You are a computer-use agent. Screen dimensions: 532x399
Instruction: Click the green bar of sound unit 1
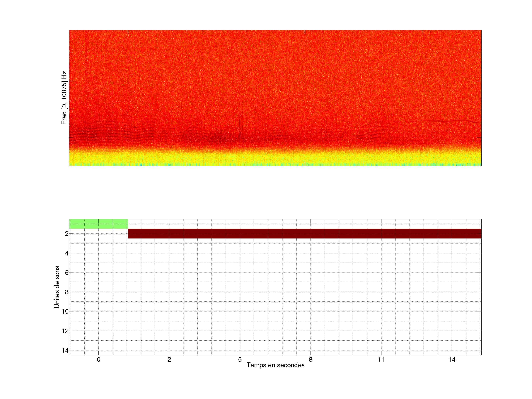[98, 224]
